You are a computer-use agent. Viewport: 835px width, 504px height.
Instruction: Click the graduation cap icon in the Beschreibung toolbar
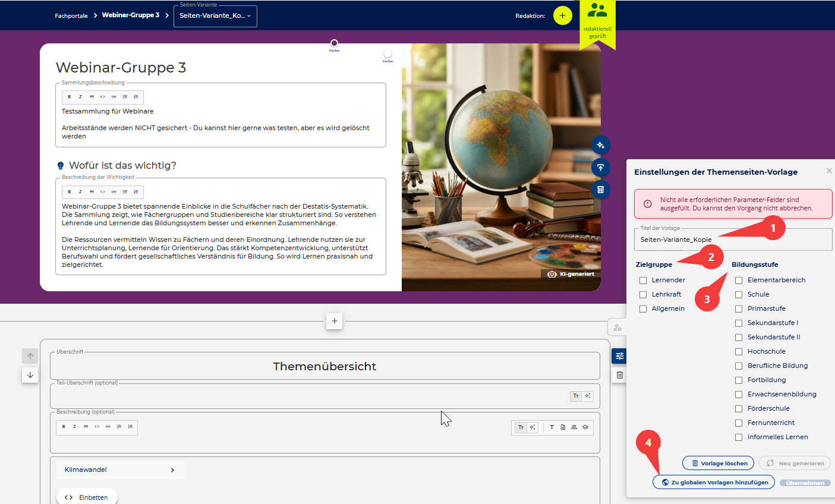pos(585,427)
